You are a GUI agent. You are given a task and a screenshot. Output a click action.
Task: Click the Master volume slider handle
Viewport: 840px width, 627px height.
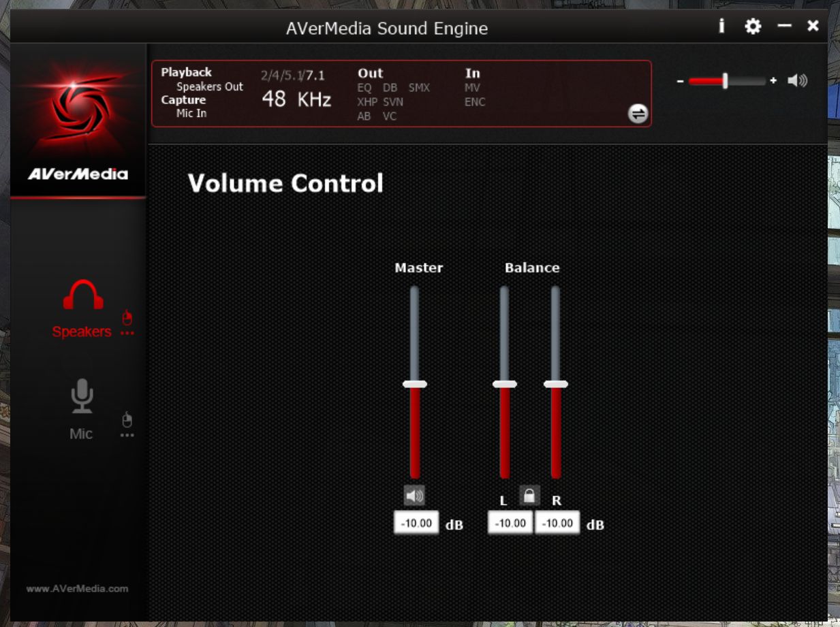point(414,384)
